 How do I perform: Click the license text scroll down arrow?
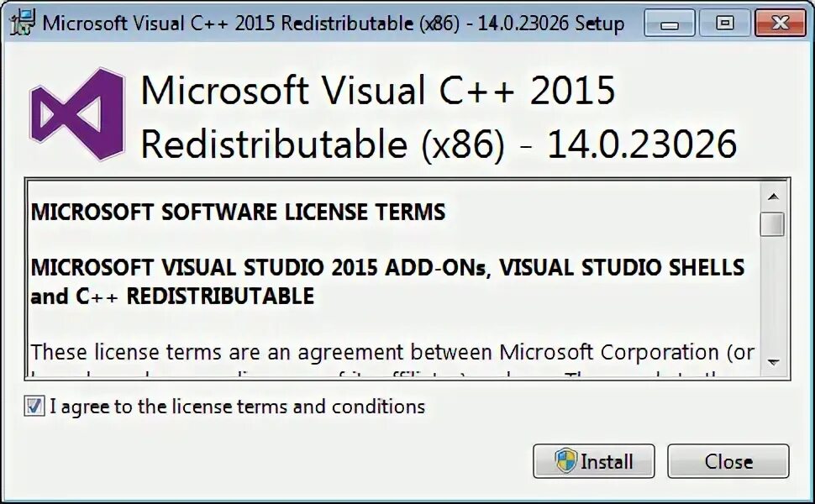point(773,362)
